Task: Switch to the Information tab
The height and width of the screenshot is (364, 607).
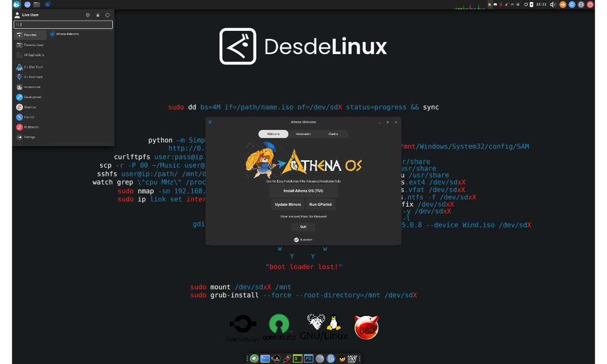Action: [x=303, y=134]
